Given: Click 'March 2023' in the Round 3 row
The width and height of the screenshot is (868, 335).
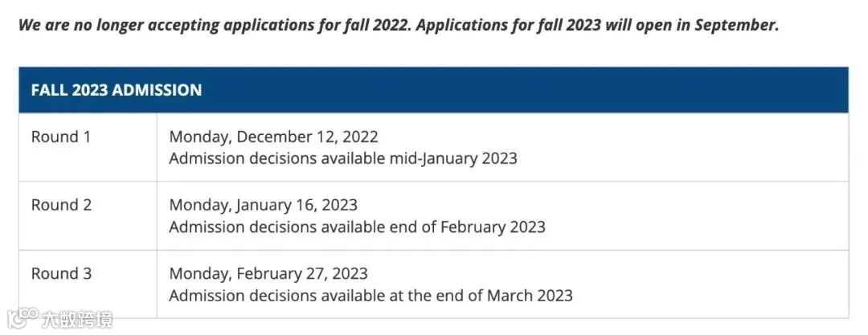Looking at the screenshot, I should [530, 295].
